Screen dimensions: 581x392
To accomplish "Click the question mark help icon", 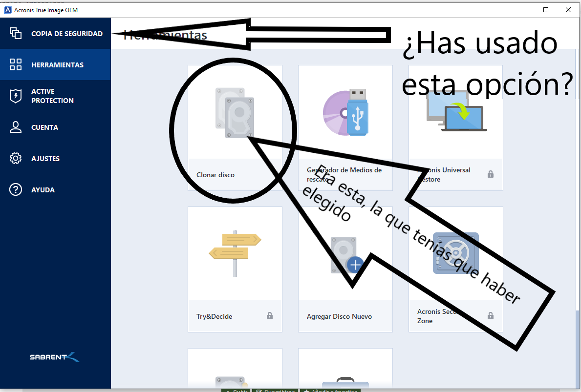I will (16, 189).
